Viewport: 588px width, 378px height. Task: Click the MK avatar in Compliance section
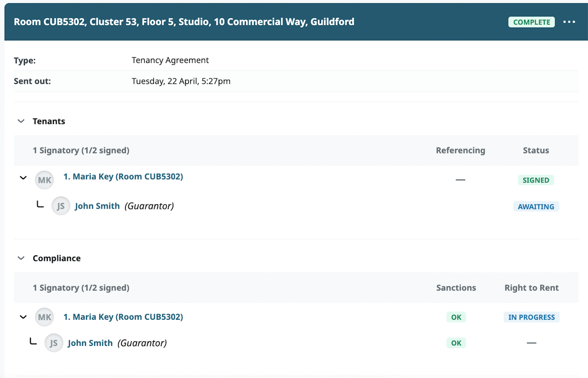coord(44,317)
